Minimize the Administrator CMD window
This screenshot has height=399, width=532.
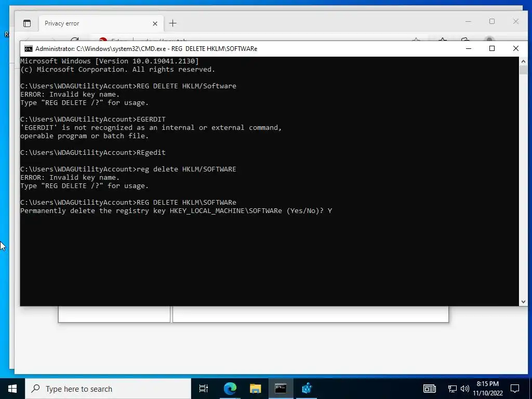click(x=469, y=48)
